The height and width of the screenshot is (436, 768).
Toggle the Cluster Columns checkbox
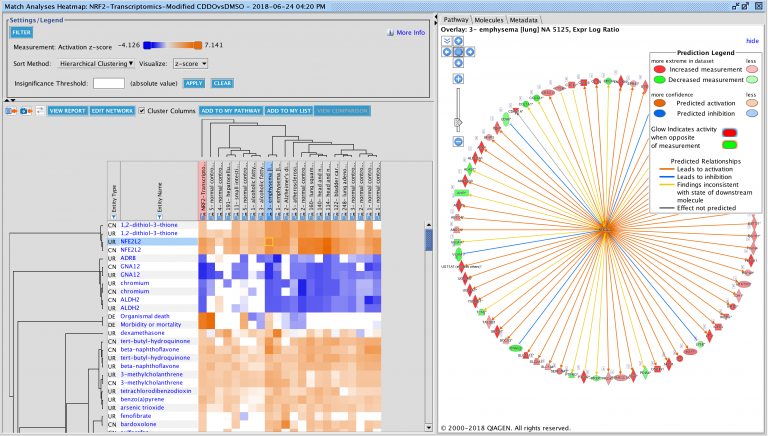click(142, 111)
